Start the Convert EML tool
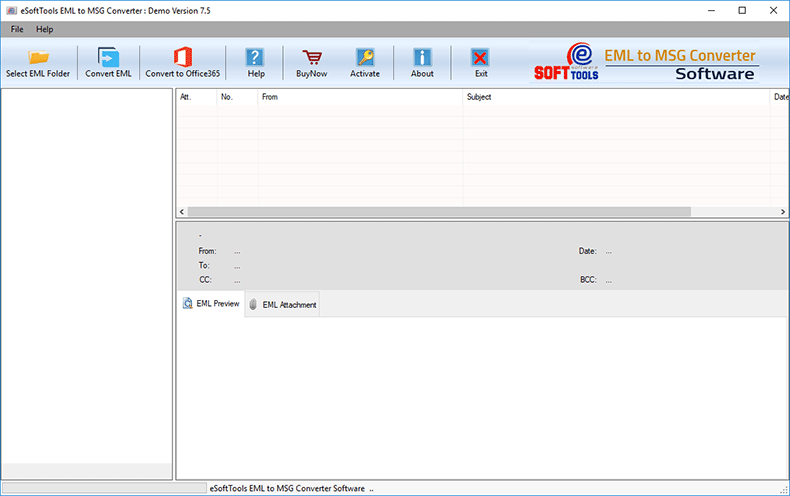 [108, 63]
